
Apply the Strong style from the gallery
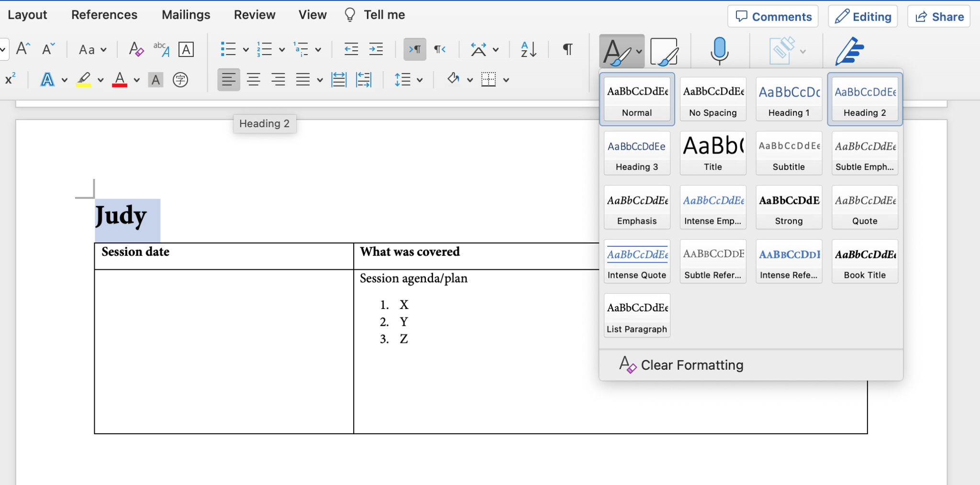pos(788,207)
